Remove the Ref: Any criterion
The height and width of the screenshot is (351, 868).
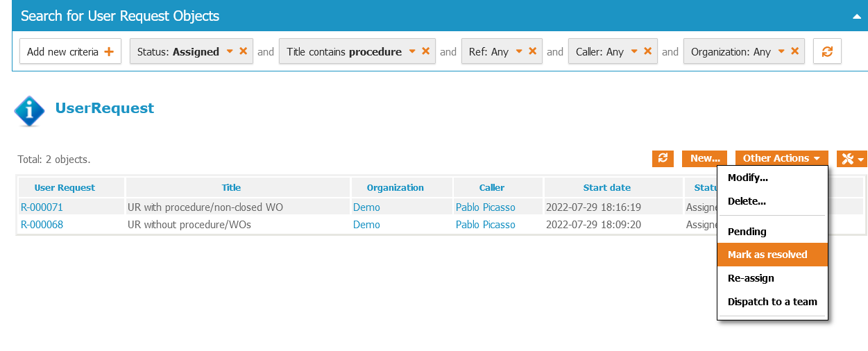click(532, 51)
